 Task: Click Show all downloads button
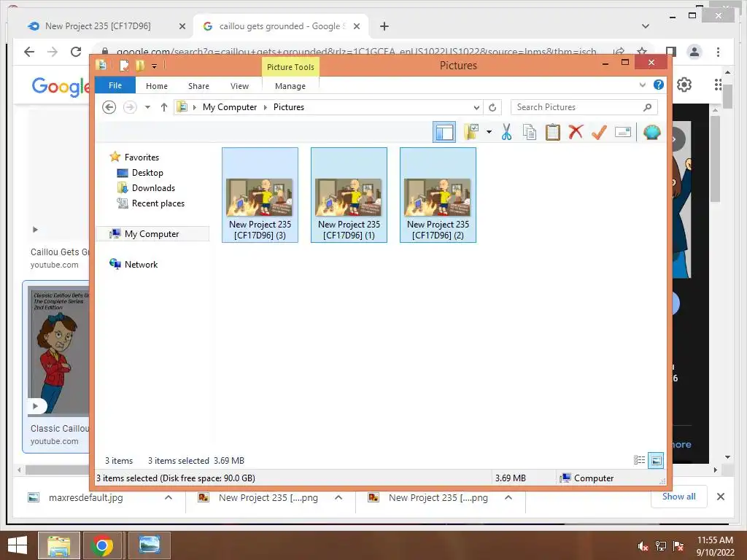pos(679,496)
